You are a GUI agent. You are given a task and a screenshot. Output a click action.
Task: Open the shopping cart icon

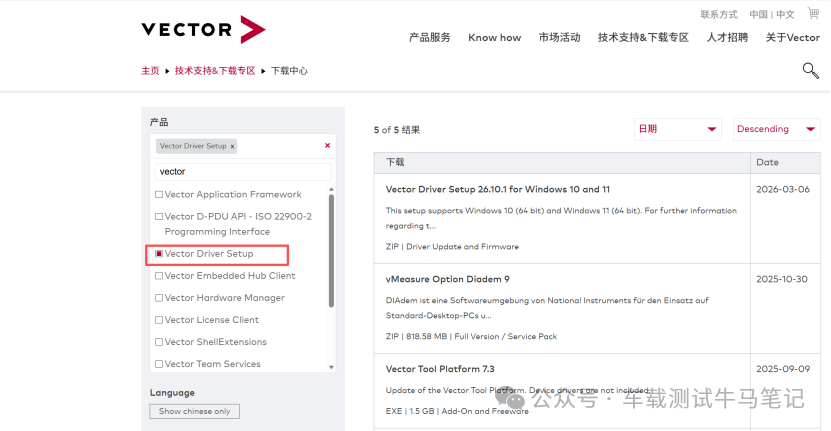[x=813, y=13]
